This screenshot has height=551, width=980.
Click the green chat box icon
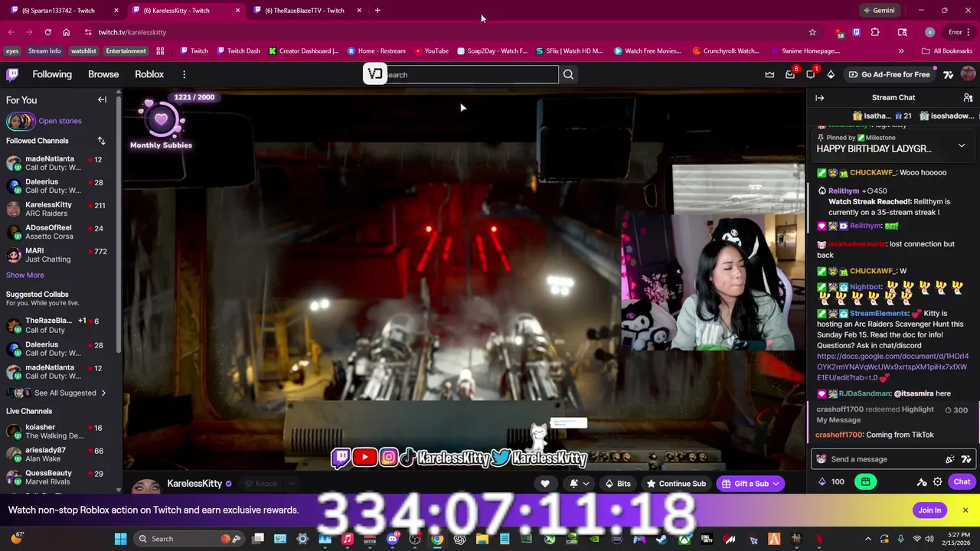(x=865, y=482)
